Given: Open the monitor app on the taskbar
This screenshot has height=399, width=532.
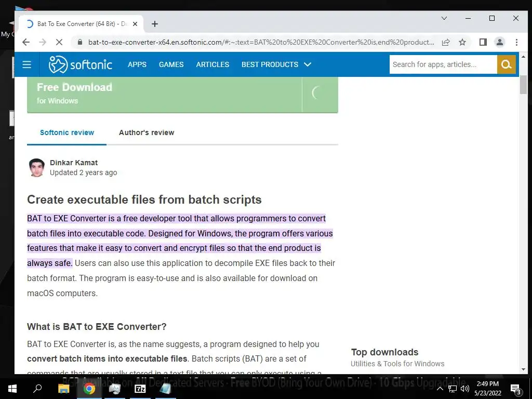Looking at the screenshot, I should coord(115,389).
